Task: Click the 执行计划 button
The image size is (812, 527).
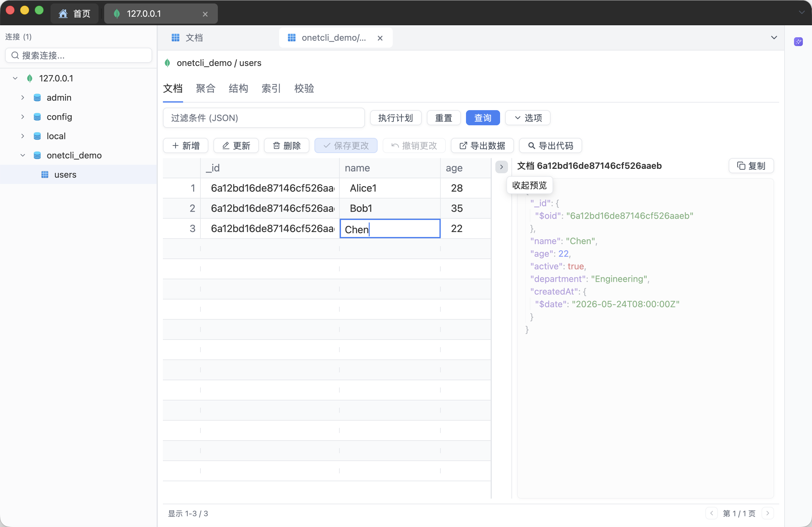Action: point(395,118)
